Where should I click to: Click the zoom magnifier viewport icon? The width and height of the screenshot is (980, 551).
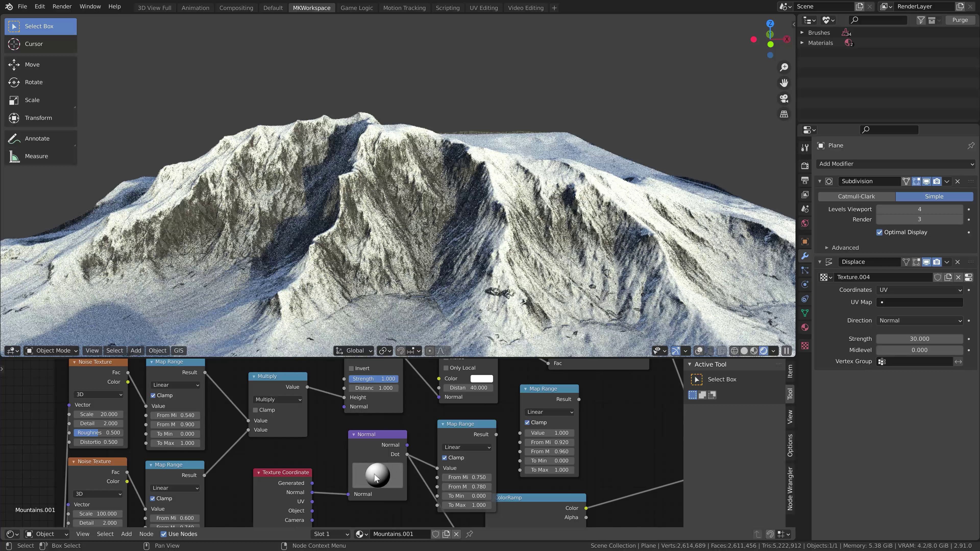(784, 67)
